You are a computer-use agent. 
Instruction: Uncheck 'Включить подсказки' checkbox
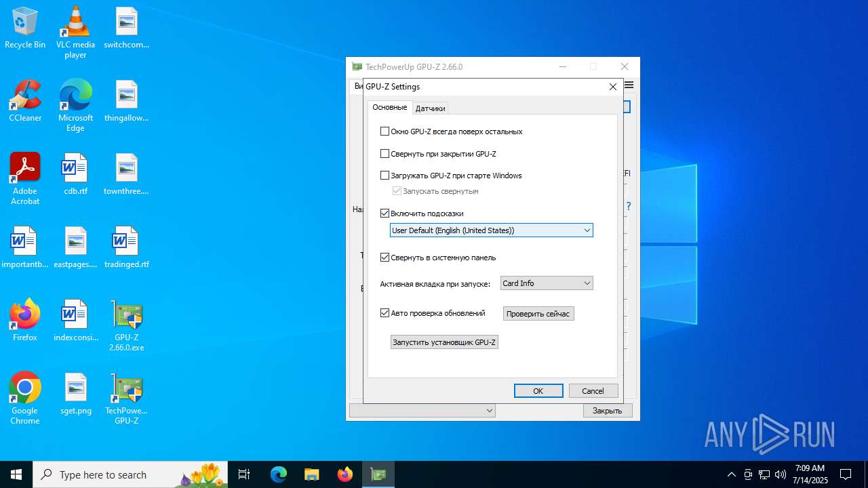pos(384,213)
